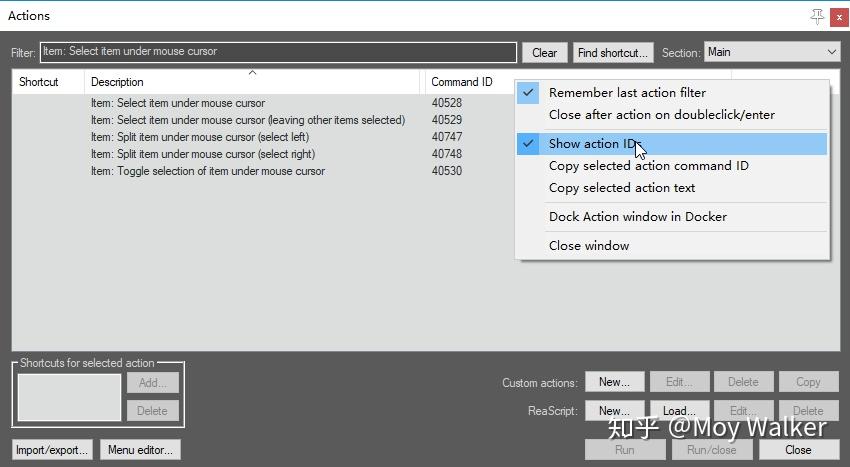The image size is (850, 467).
Task: Close the Actions window with X
Action: (x=838, y=16)
